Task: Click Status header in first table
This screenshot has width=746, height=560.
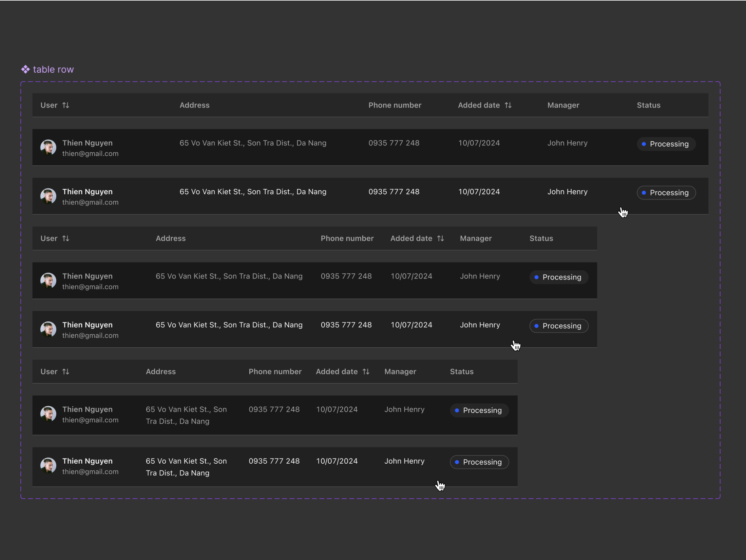Action: [x=648, y=105]
